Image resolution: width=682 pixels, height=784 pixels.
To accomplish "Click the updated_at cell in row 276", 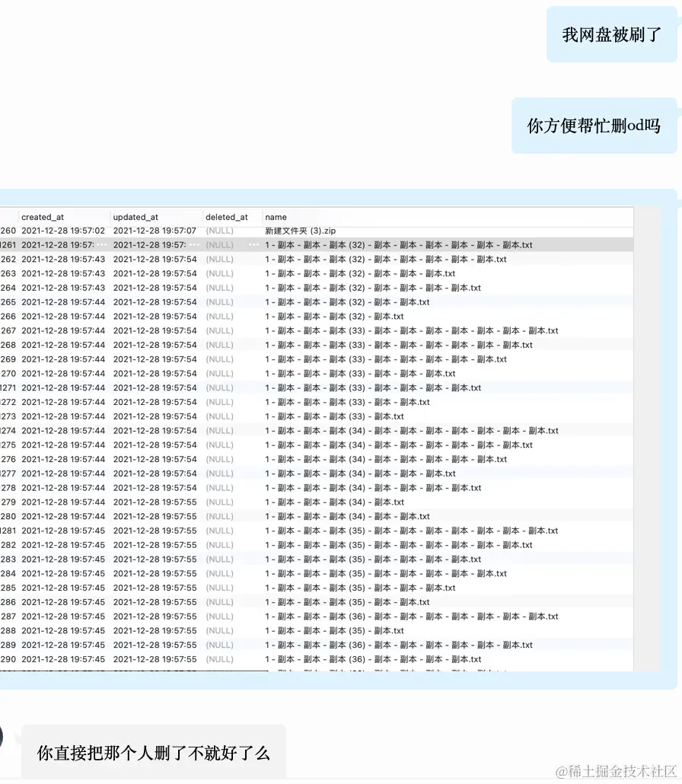I will 155,459.
